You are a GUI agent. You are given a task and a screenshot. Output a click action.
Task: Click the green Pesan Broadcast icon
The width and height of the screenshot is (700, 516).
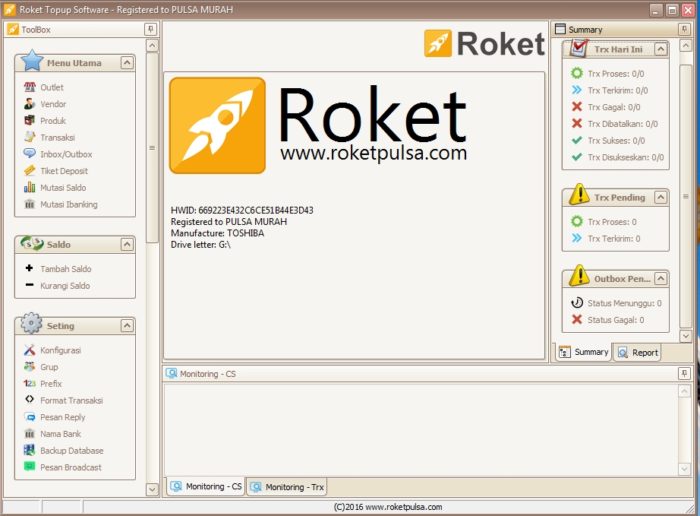tap(29, 466)
